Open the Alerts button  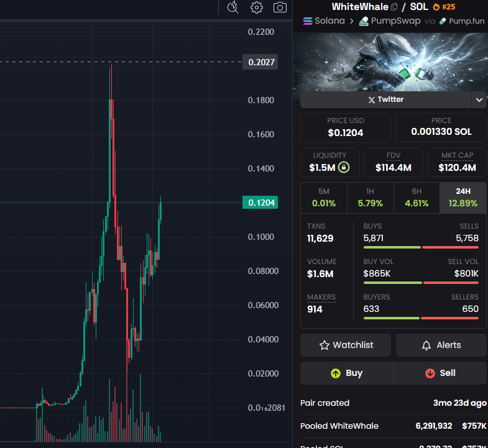coord(441,345)
